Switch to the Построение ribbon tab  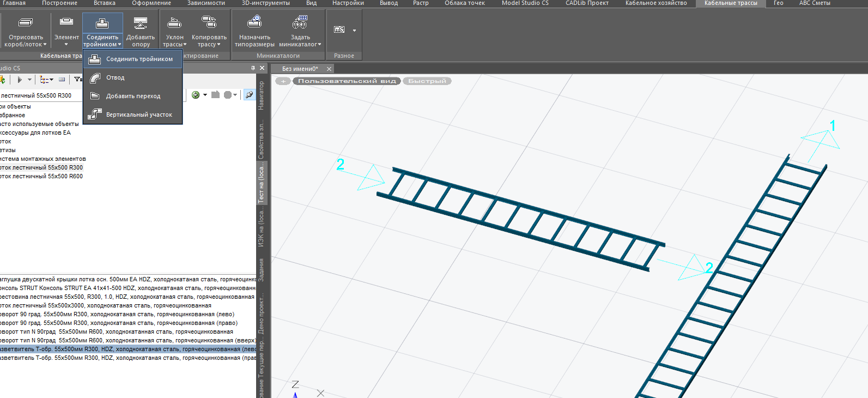[59, 3]
